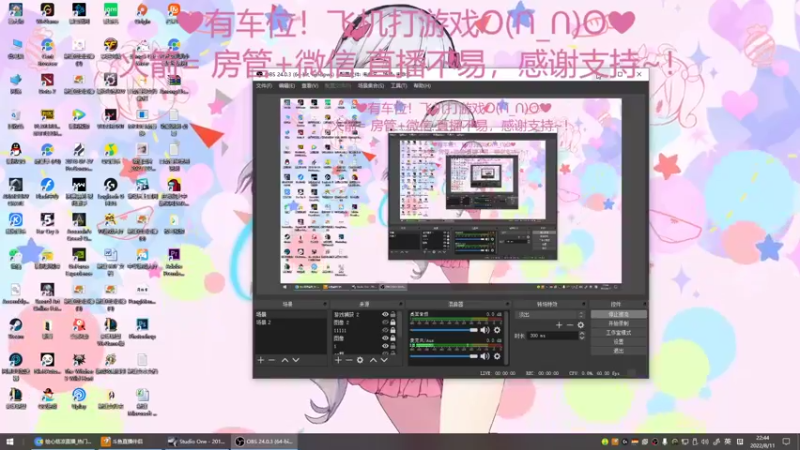Click the 开始录制 button

[x=618, y=323]
